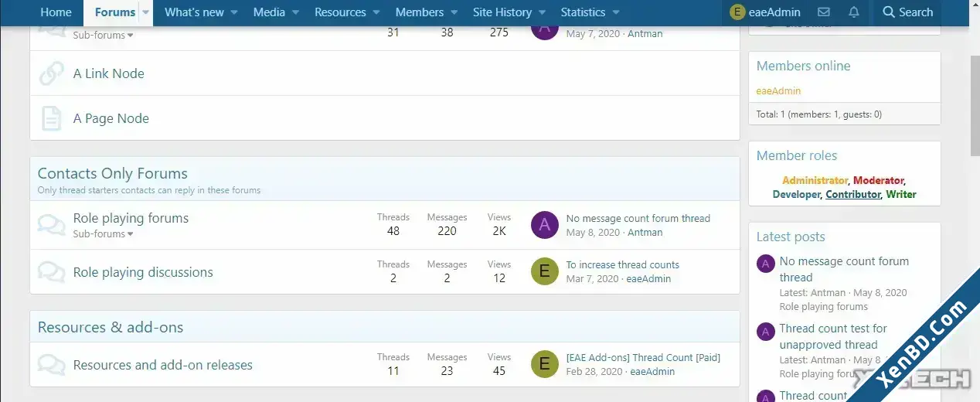980x402 pixels.
Task: Click Antman's purple avatar beside Role playing forums
Action: click(545, 225)
